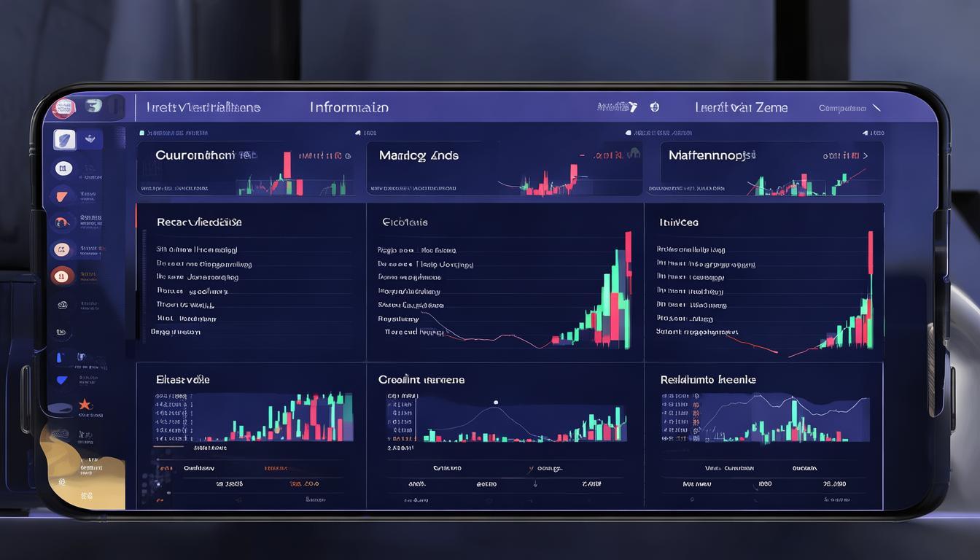Click the peach circle icon in sidebar

(62, 249)
